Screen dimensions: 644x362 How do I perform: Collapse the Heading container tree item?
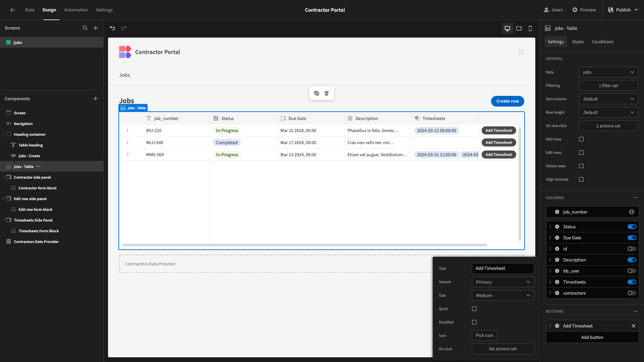tap(4, 134)
